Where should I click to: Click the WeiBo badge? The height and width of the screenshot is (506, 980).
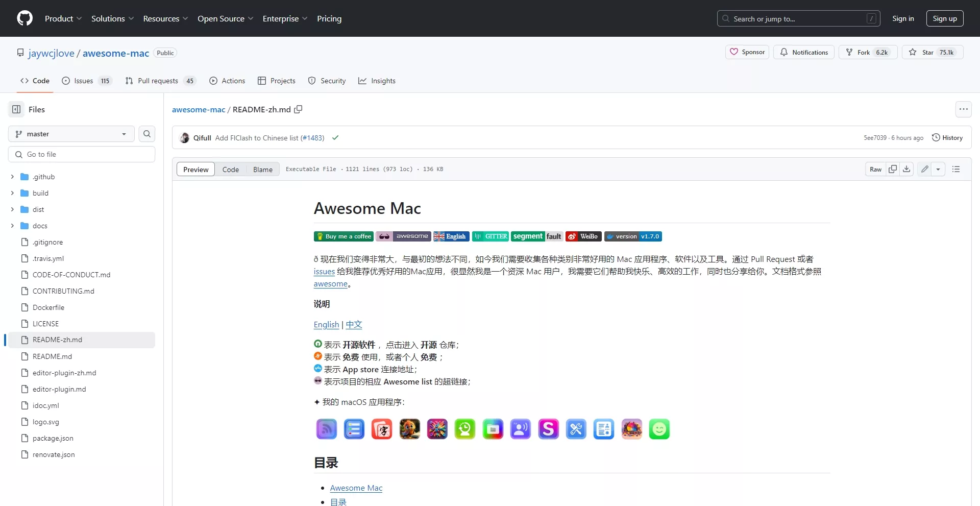(x=583, y=236)
